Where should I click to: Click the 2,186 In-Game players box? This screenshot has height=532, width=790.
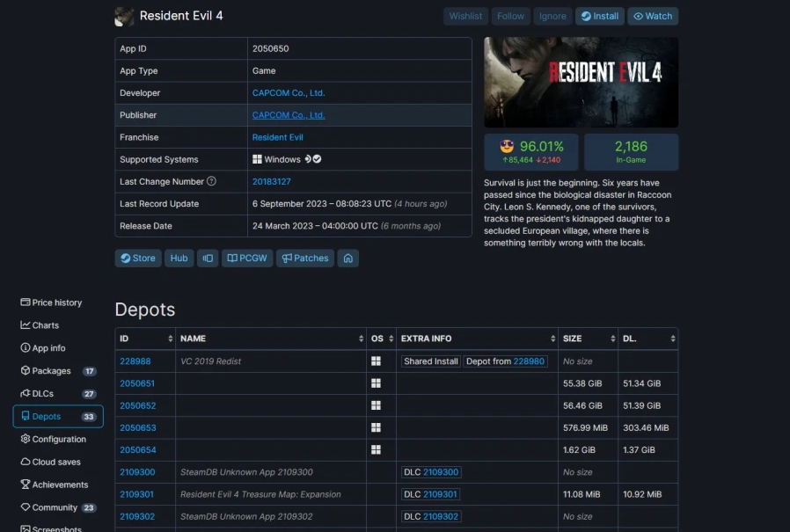click(631, 152)
